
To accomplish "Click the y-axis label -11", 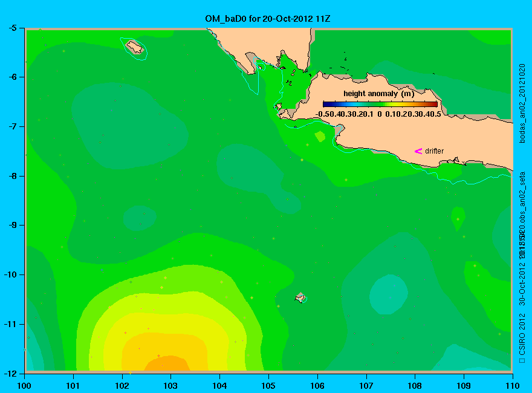I will (x=10, y=324).
